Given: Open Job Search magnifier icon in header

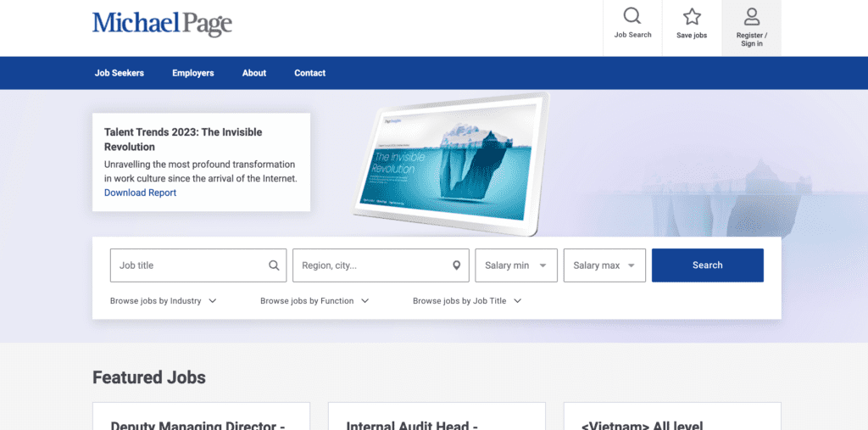Looking at the screenshot, I should [x=632, y=16].
